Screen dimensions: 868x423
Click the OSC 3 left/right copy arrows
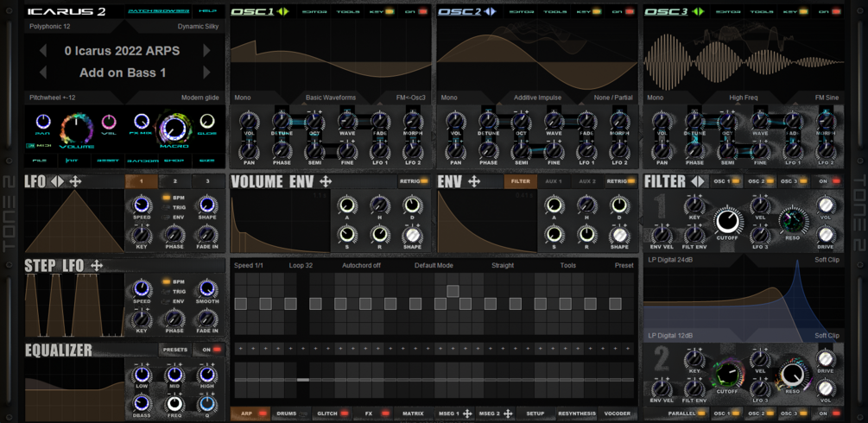(698, 11)
